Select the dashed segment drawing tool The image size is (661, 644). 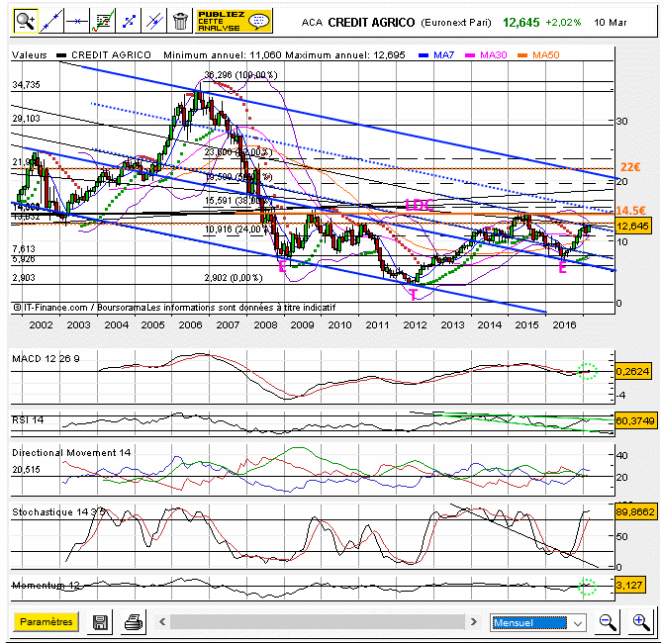pyautogui.click(x=129, y=21)
